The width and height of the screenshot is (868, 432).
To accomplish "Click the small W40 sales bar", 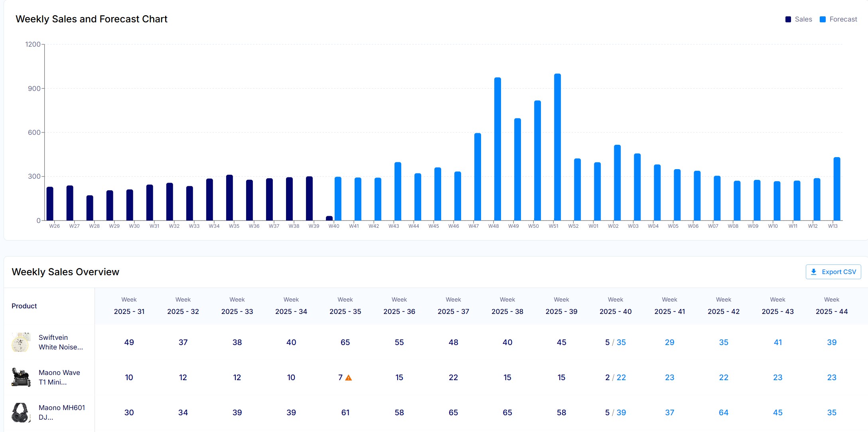I will 329,218.
